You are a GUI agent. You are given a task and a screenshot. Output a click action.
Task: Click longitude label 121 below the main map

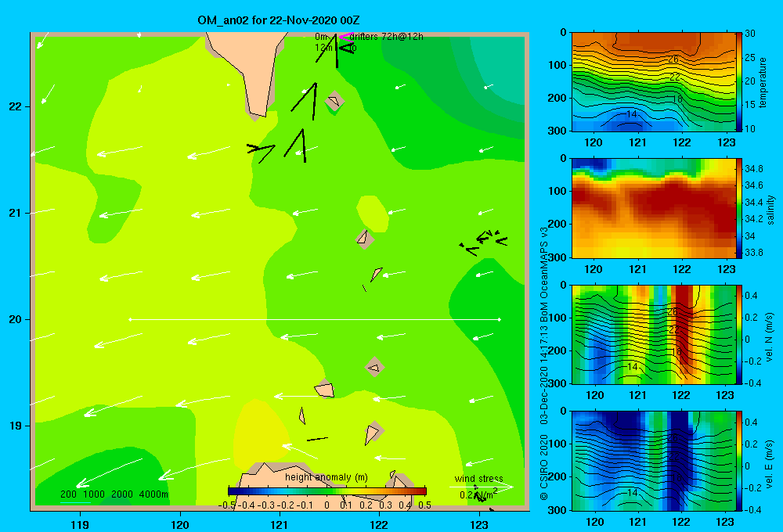coord(280,524)
